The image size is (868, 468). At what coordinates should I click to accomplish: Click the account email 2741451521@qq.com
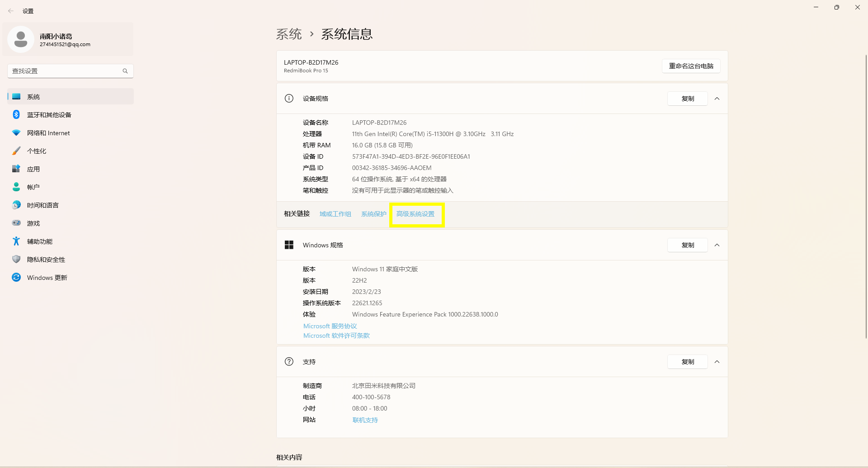pos(65,44)
